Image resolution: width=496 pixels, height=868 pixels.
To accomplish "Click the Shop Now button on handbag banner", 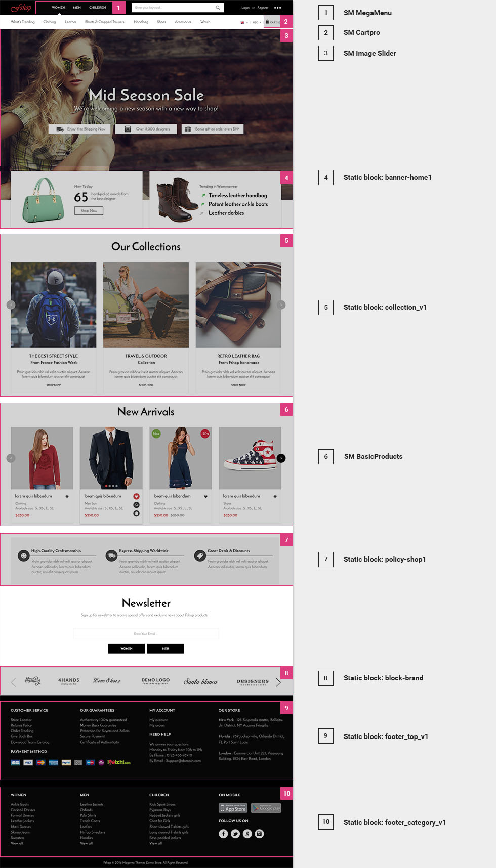I will (x=89, y=211).
